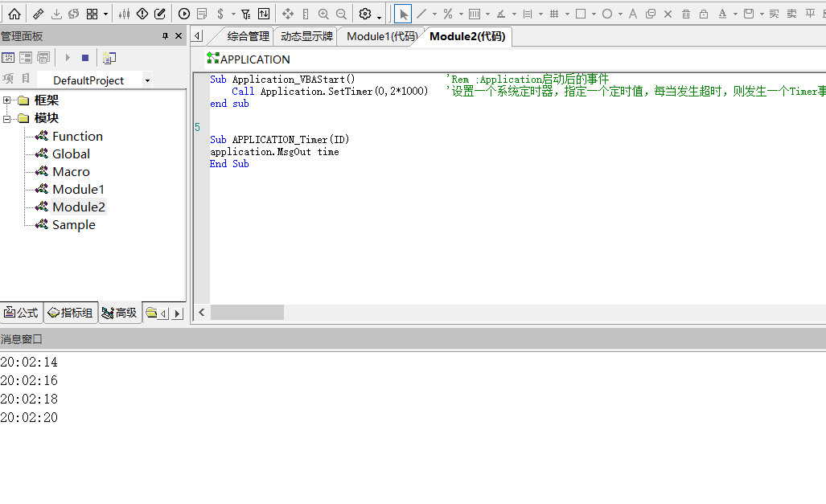Open dropdown arrow next to rectangle tool
Viewport: 826px width, 504px height.
(x=594, y=14)
